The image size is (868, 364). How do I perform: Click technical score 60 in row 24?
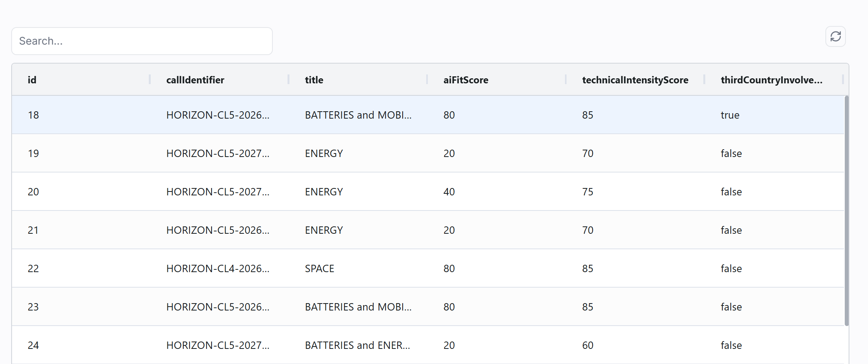click(587, 345)
